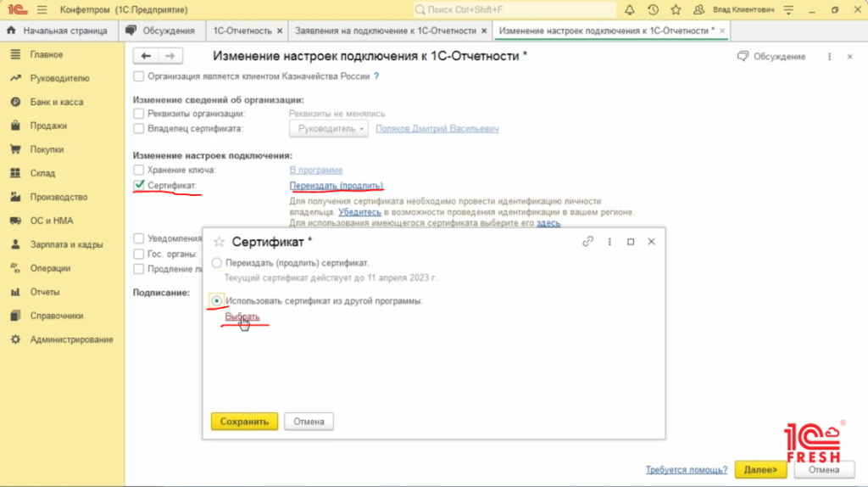Image resolution: width=868 pixels, height=487 pixels.
Task: Click the user profile icon
Action: [x=698, y=9]
